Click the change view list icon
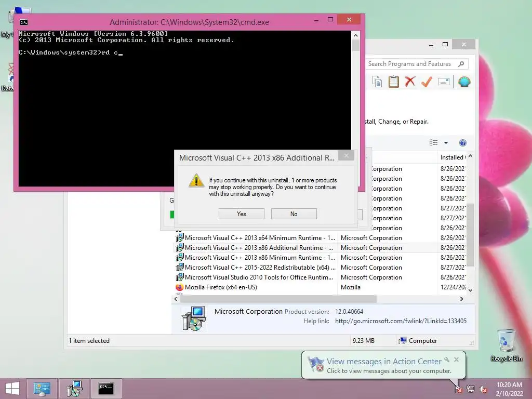This screenshot has height=399, width=532. point(434,143)
